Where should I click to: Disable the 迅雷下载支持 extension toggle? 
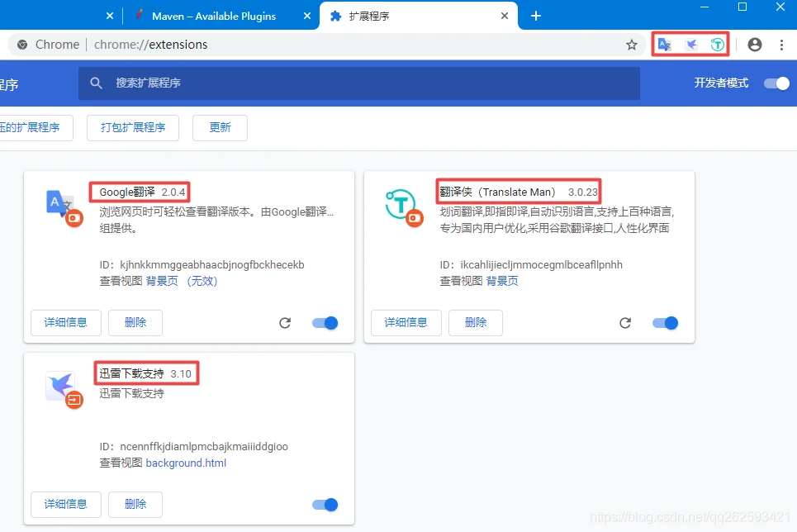pyautogui.click(x=325, y=505)
